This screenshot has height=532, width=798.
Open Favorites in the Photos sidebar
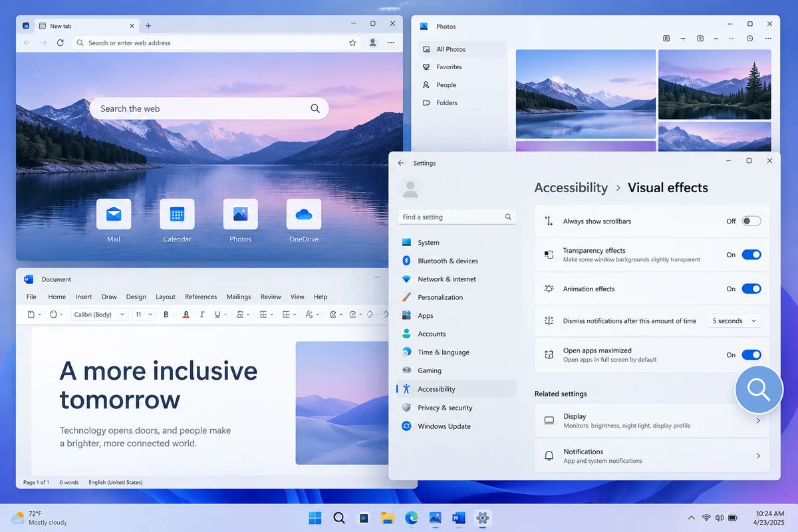pyautogui.click(x=462, y=67)
